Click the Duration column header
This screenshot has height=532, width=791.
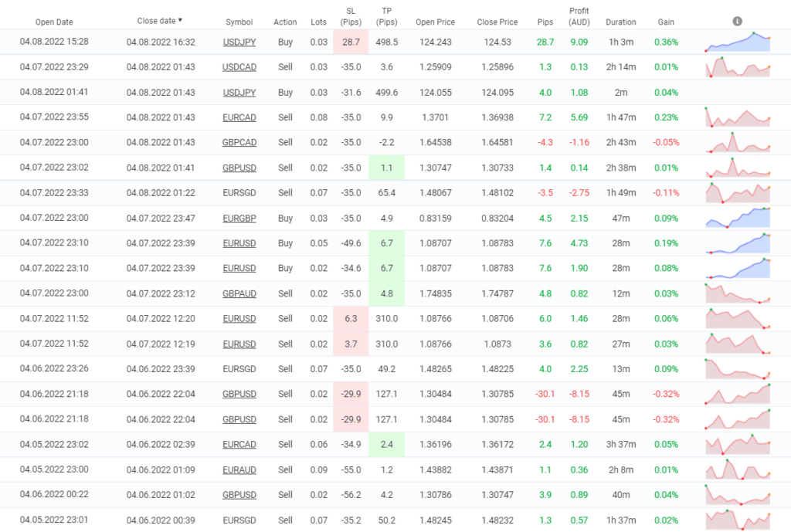[621, 22]
